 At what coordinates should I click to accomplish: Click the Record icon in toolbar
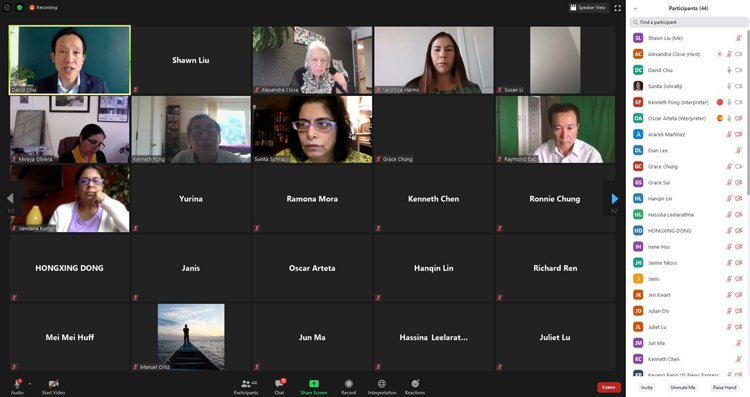[349, 384]
